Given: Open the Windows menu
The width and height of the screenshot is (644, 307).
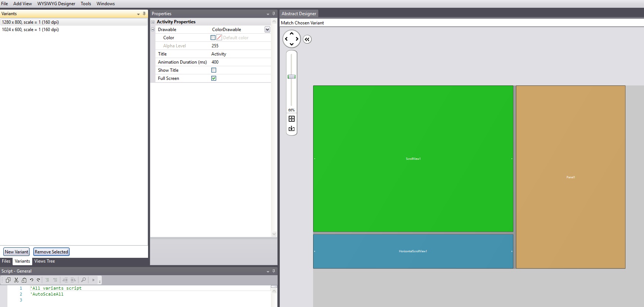Looking at the screenshot, I should coord(106,4).
